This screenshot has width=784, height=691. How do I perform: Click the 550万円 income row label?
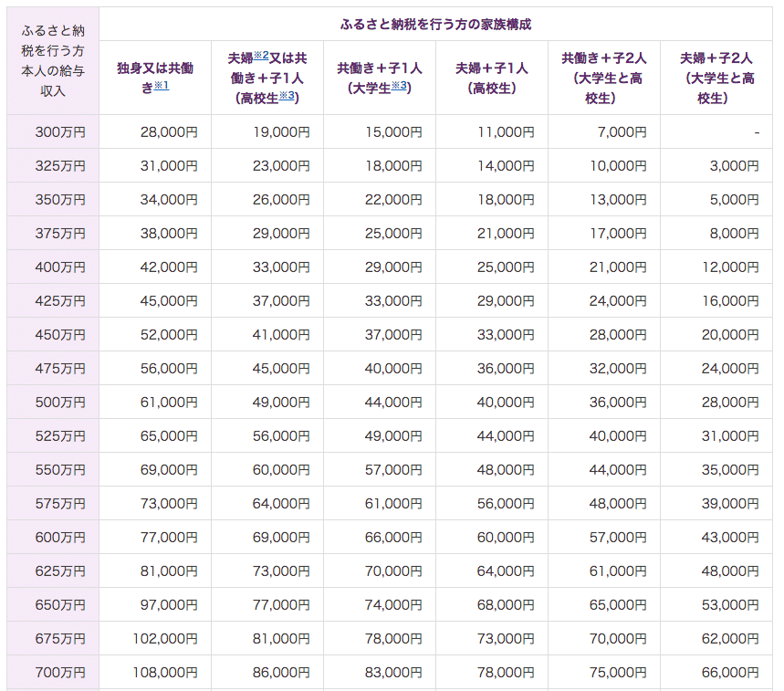(x=60, y=470)
